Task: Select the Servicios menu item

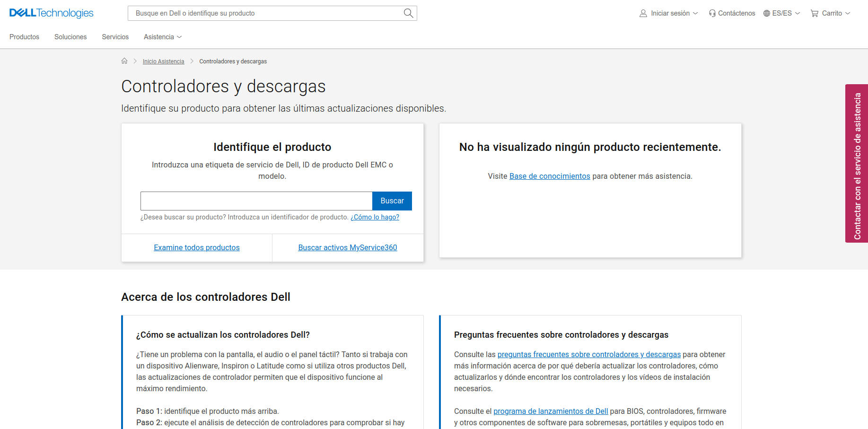Action: click(115, 37)
